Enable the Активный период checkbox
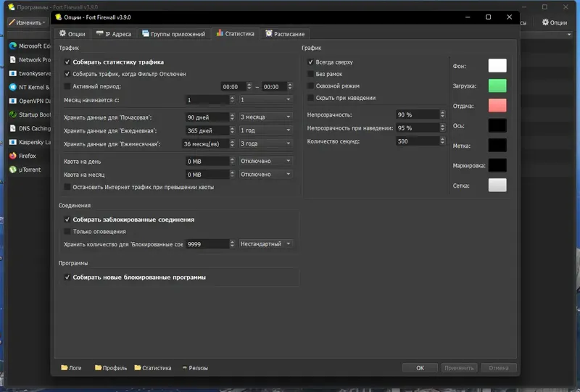 point(67,86)
